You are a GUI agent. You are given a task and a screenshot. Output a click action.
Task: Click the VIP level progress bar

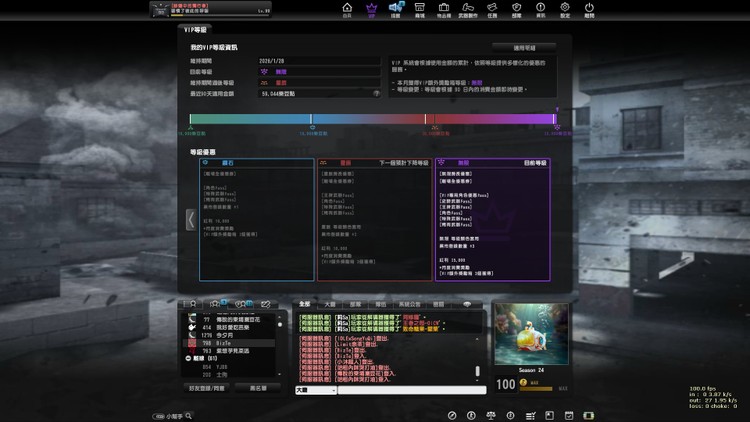(x=372, y=119)
